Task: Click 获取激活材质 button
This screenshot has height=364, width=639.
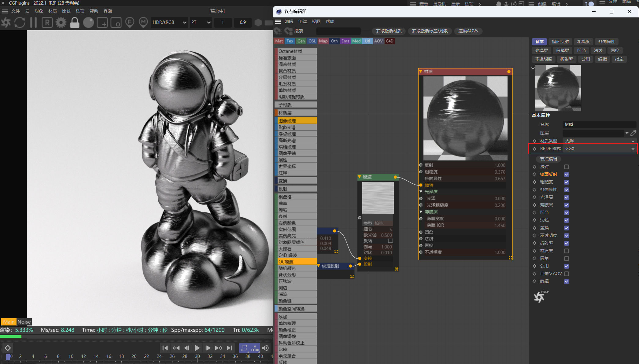Action: [x=389, y=31]
